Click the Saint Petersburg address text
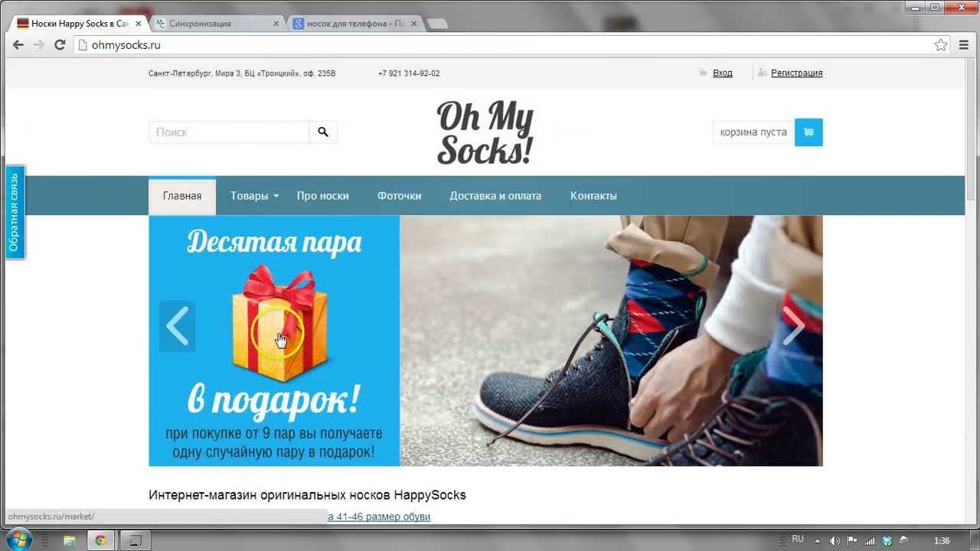Image resolution: width=980 pixels, height=551 pixels. [x=242, y=73]
